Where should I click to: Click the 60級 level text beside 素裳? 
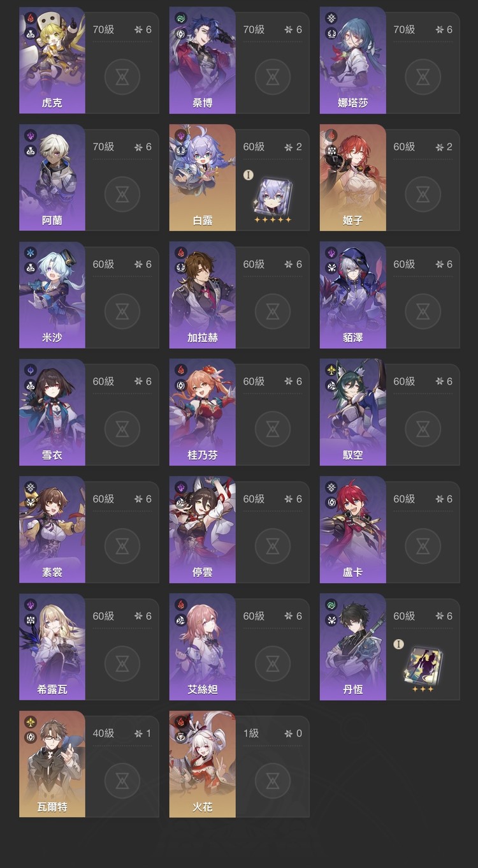[103, 499]
